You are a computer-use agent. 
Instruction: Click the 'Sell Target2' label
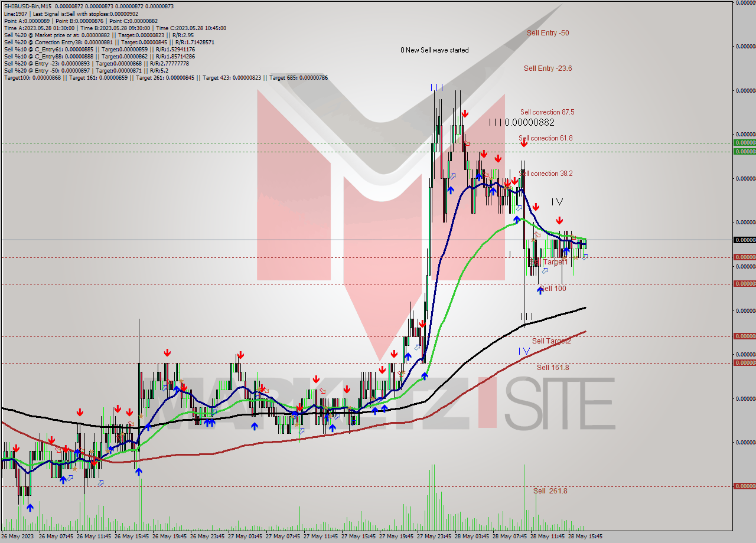coord(551,341)
